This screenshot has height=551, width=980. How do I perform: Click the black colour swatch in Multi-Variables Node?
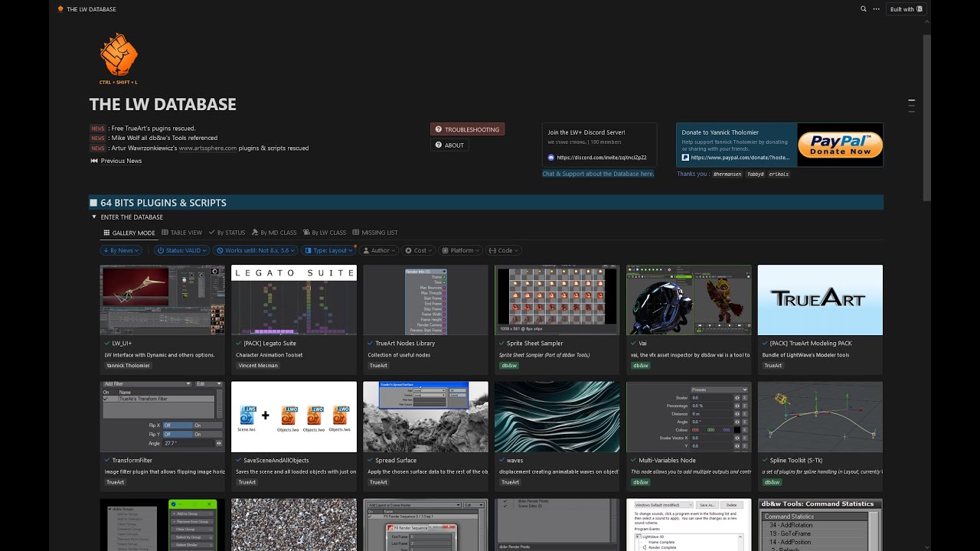tap(737, 430)
